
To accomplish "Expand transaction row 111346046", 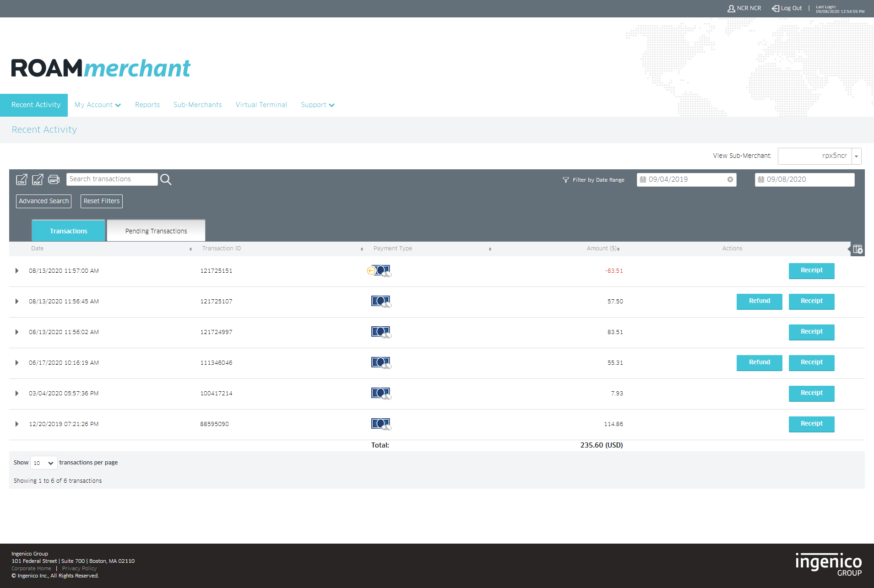I will (17, 363).
